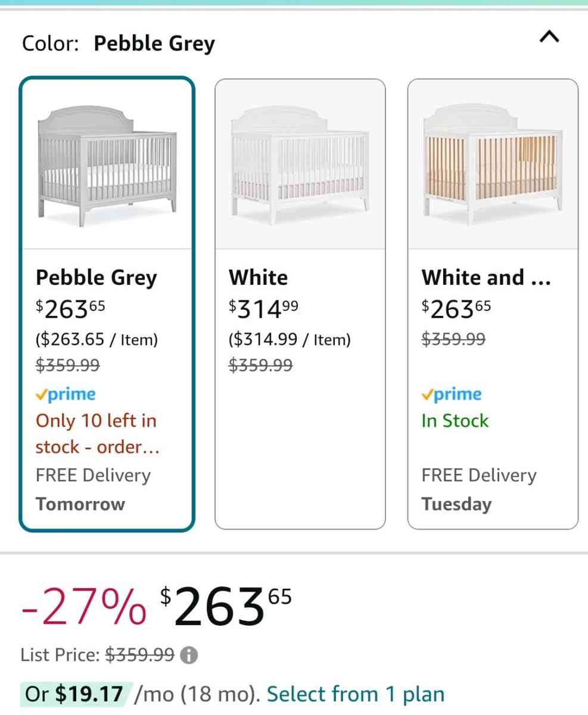The width and height of the screenshot is (588, 715).
Task: Expand the truncated 'White and ...' variant name
Action: [486, 277]
